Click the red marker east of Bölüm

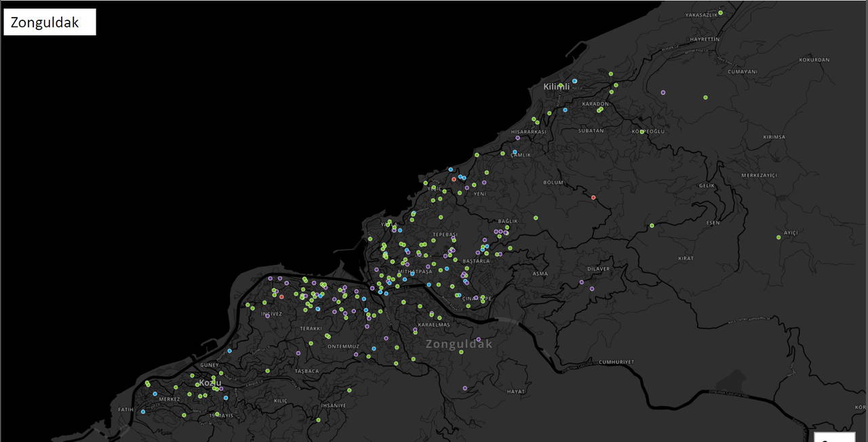593,197
